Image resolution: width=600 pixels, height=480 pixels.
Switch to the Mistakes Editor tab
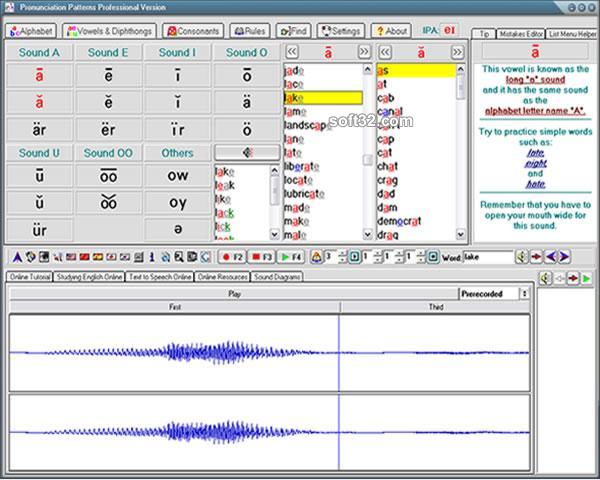(521, 34)
